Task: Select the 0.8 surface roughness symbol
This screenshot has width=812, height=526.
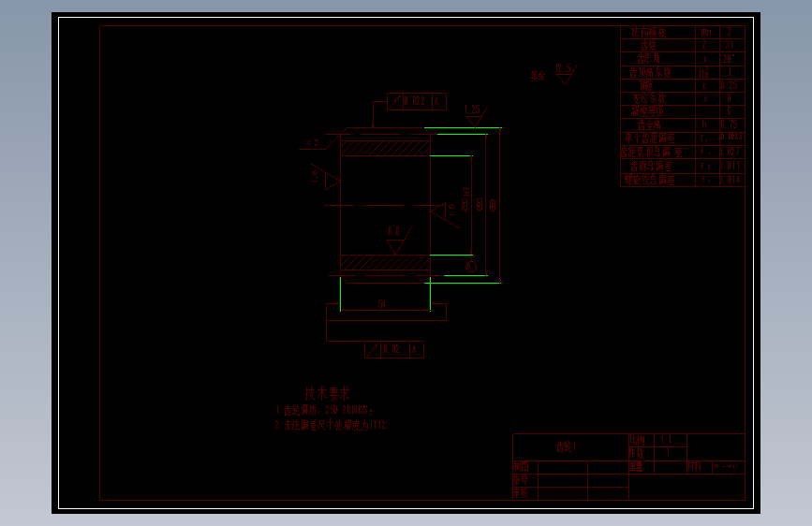Action: pos(399,240)
